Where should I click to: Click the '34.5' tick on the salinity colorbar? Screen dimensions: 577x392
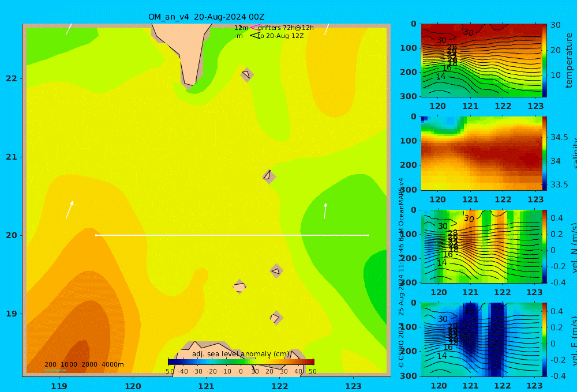click(x=559, y=137)
